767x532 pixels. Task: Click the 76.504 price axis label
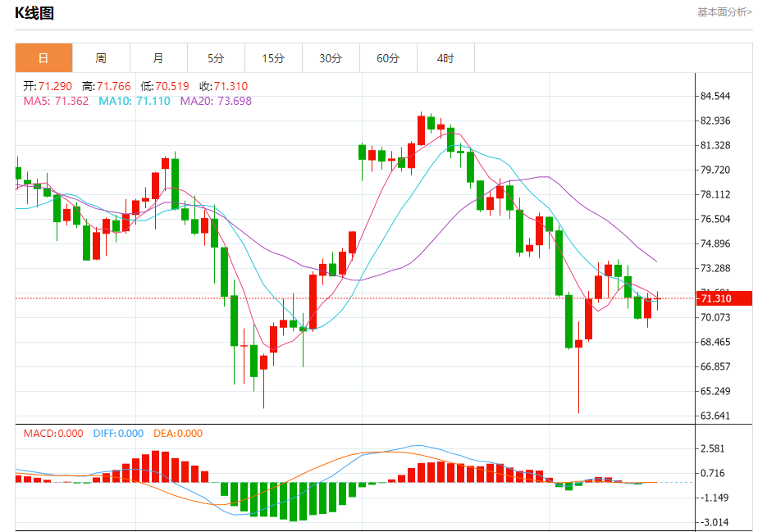715,219
